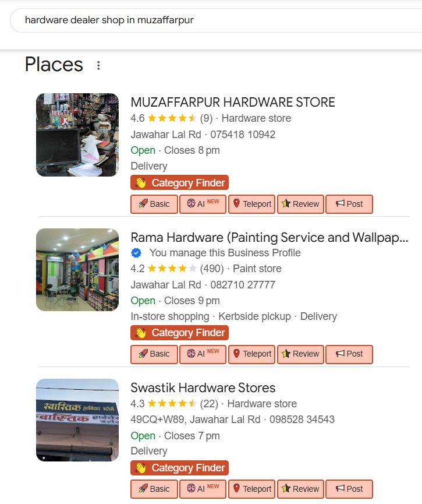The width and height of the screenshot is (422, 504).
Task: Click Post button under Swastik Hardware Stores
Action: [x=349, y=489]
